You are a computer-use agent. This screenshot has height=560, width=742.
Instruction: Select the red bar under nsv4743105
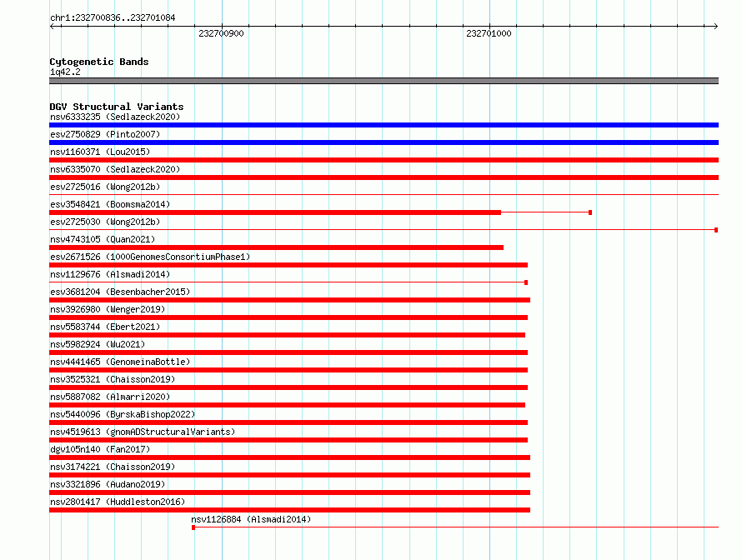(276, 247)
